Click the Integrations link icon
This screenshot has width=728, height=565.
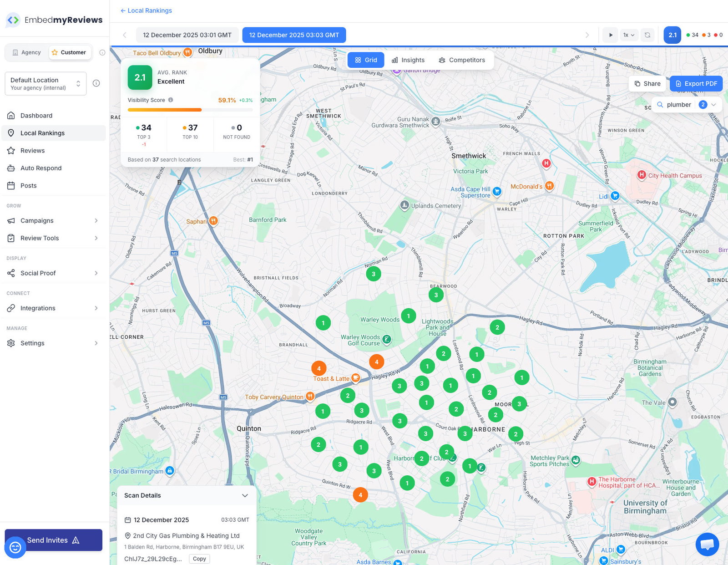coord(11,308)
